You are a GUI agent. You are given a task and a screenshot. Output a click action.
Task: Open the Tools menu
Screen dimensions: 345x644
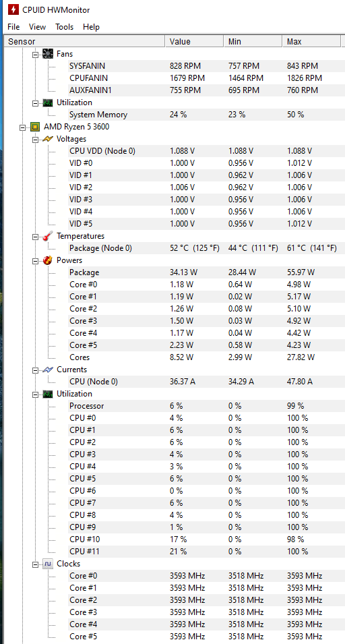(x=65, y=27)
